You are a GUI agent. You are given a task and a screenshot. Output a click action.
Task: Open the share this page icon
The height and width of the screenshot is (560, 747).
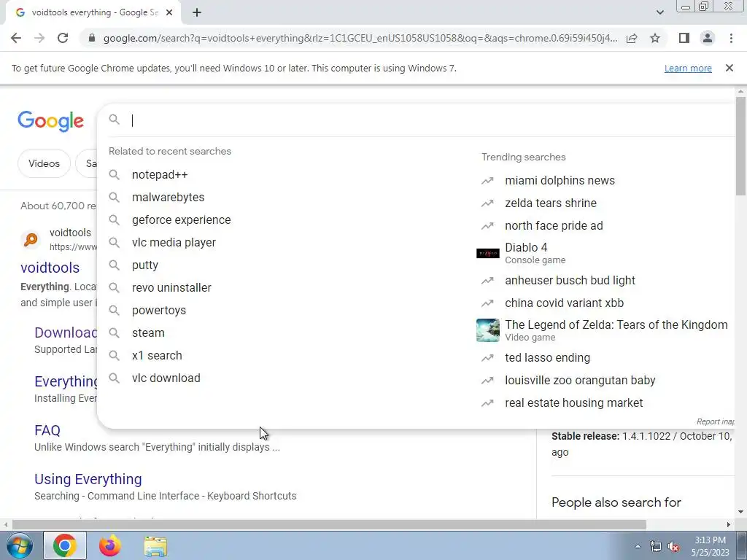coord(632,38)
